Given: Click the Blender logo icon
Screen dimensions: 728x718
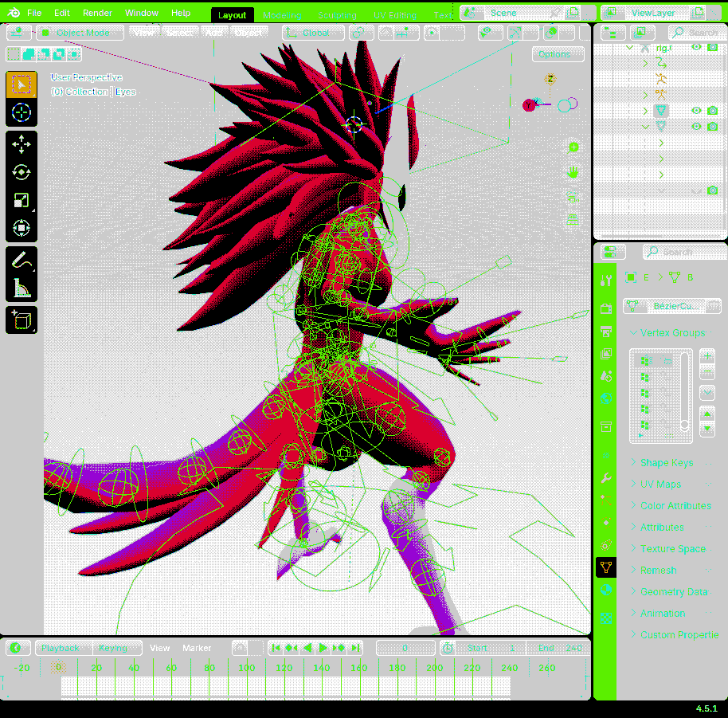Looking at the screenshot, I should [x=14, y=13].
